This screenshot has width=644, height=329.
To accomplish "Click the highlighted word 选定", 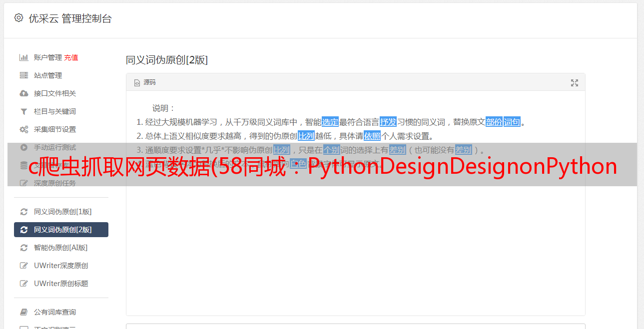I will (330, 122).
